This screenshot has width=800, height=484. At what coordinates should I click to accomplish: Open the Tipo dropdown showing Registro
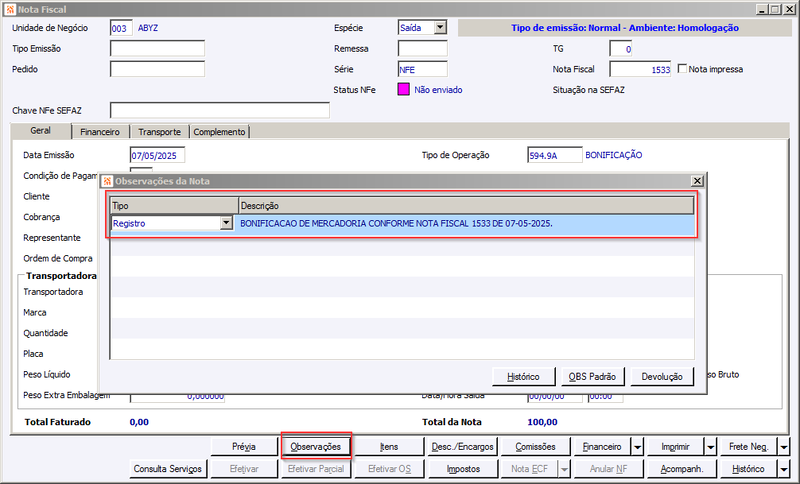pyautogui.click(x=226, y=223)
